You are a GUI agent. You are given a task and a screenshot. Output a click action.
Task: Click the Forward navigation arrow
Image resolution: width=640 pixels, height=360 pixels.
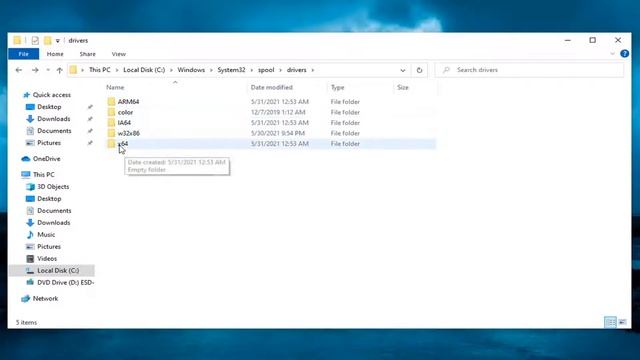pos(35,70)
